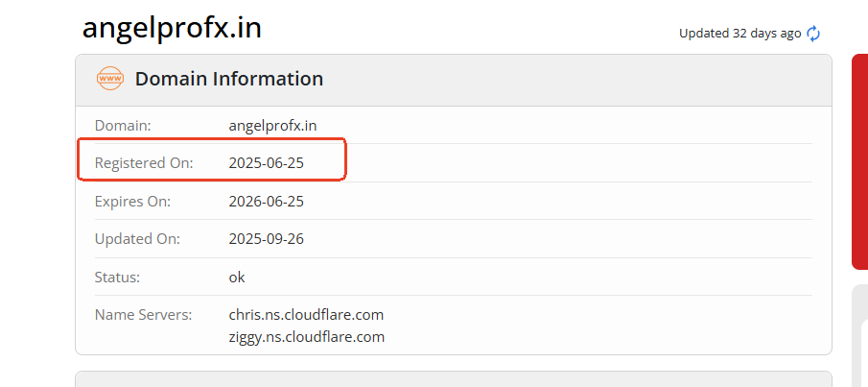The image size is (868, 387).
Task: Click the Status label
Action: [117, 277]
